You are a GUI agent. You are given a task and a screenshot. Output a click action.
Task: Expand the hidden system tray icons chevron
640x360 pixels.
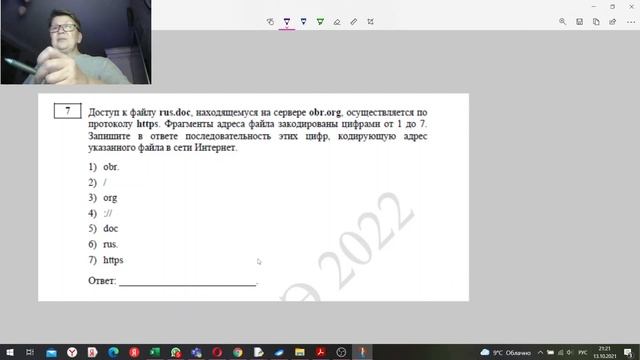tap(540, 352)
